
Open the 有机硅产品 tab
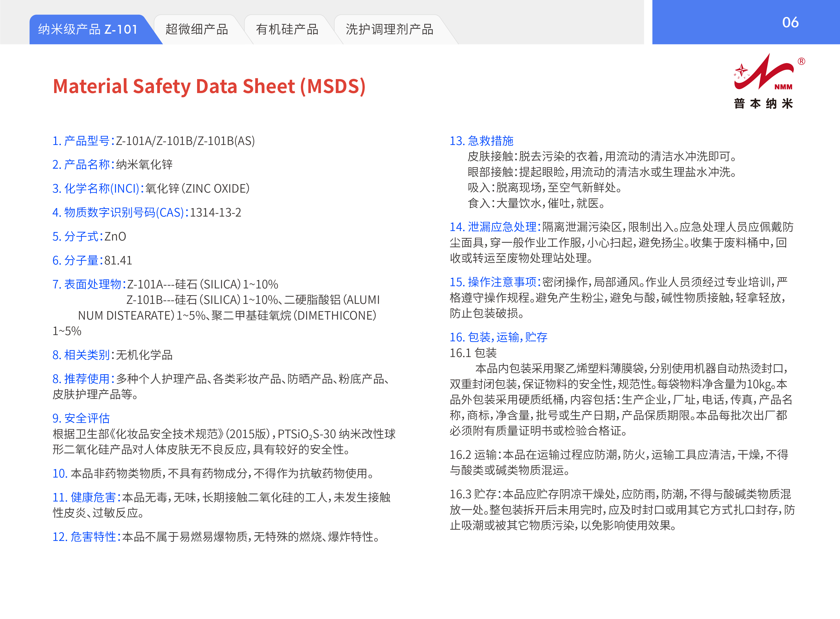[287, 29]
